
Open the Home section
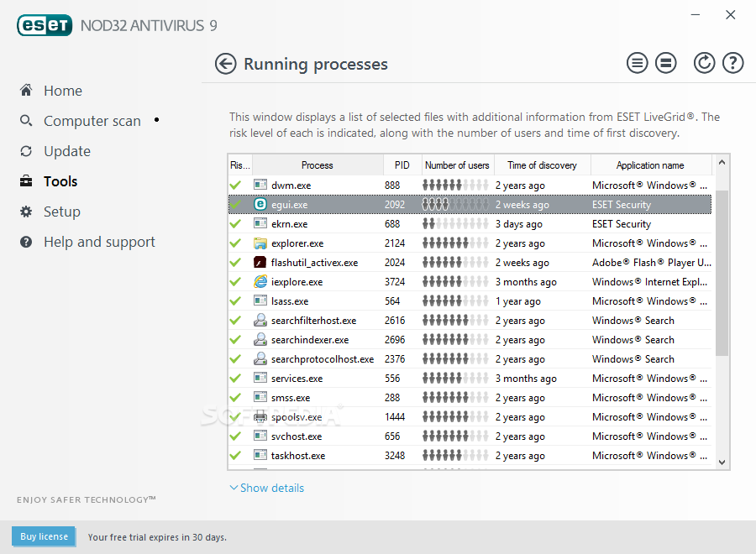63,91
